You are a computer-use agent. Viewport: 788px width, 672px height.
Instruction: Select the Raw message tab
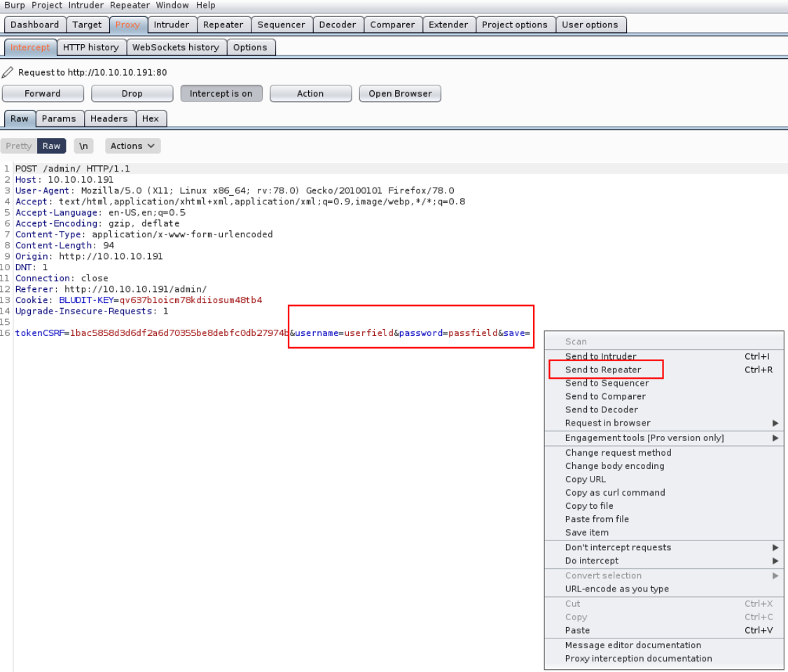point(20,118)
